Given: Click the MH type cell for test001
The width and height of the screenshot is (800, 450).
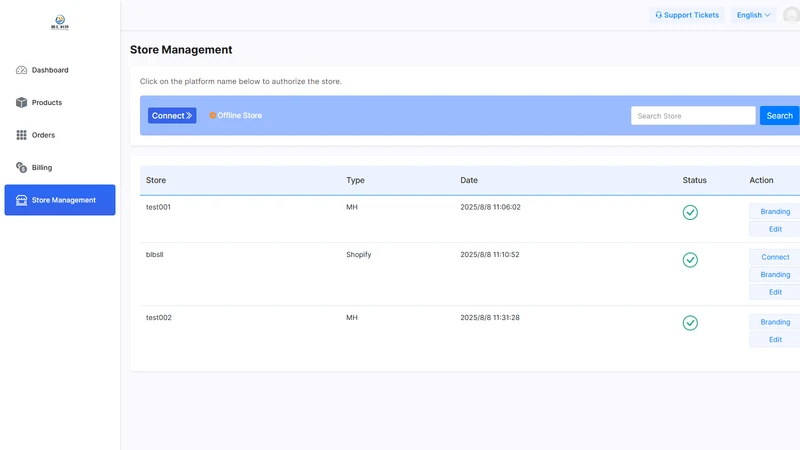Looking at the screenshot, I should point(352,207).
